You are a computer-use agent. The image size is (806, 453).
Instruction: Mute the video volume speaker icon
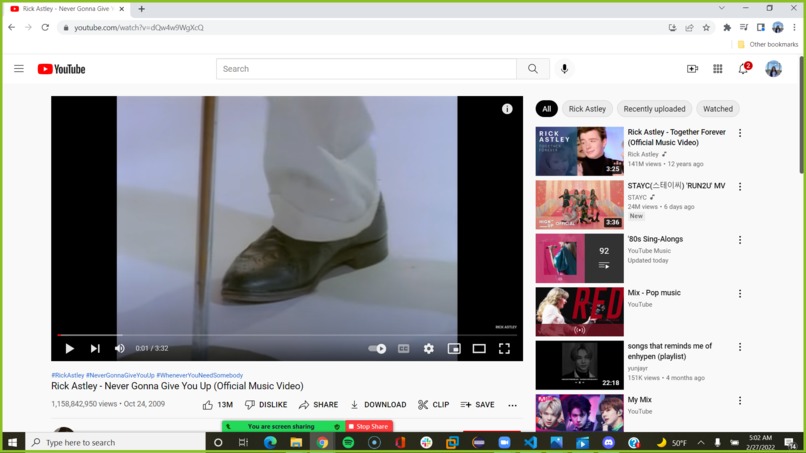(120, 349)
